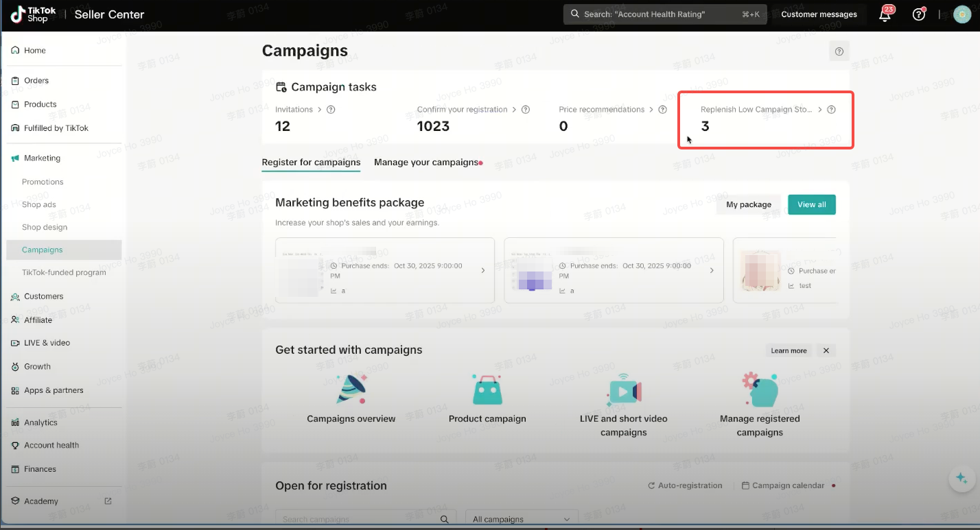980x530 pixels.
Task: Open the All campaigns dropdown
Action: [522, 519]
